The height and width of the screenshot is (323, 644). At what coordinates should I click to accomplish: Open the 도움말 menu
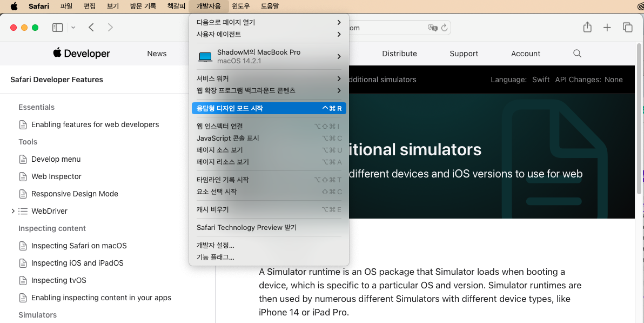[270, 6]
